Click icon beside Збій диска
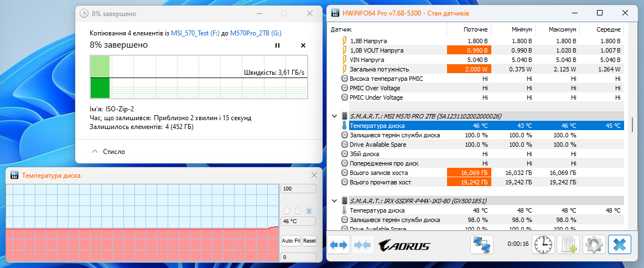Image resolution: width=644 pixels, height=268 pixels. [344, 154]
